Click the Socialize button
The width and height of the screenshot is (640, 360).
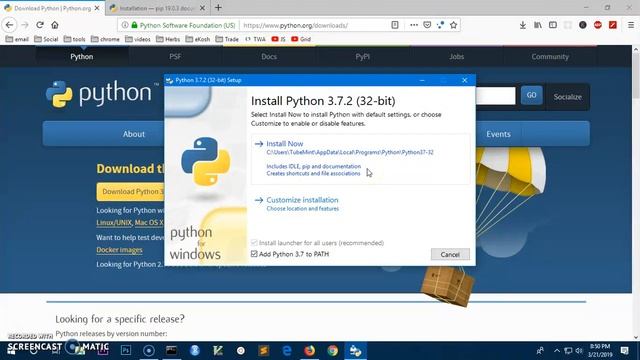coord(567,97)
